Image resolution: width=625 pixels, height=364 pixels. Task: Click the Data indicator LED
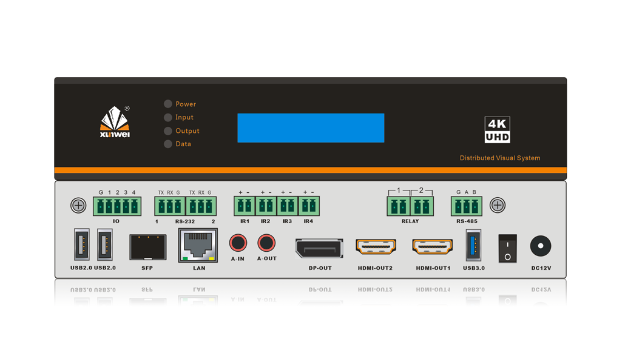tap(168, 144)
